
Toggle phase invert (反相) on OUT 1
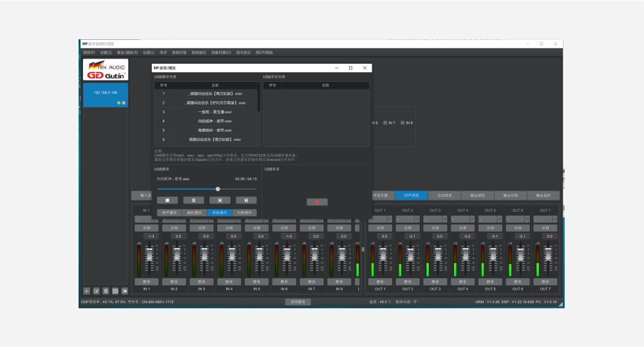380,228
